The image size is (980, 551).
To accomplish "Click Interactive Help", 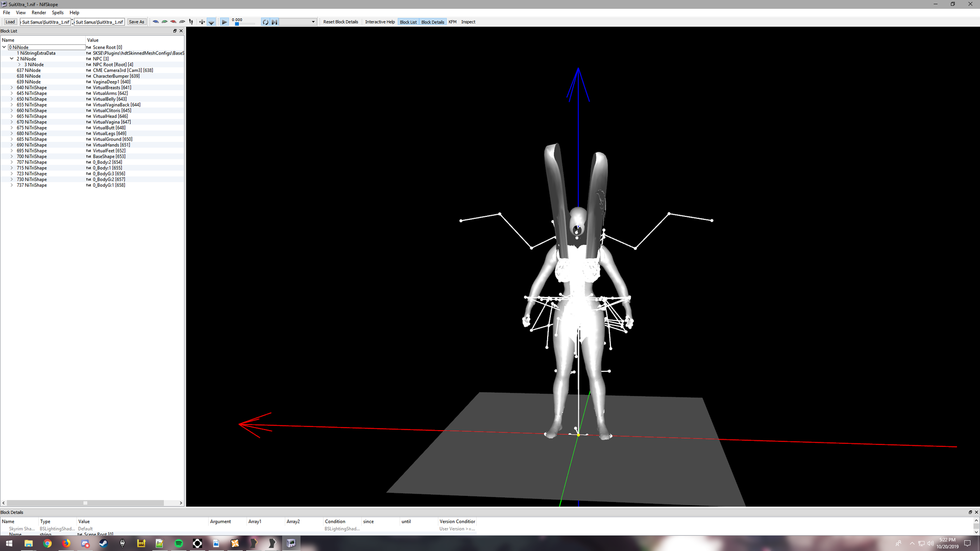I will (380, 22).
